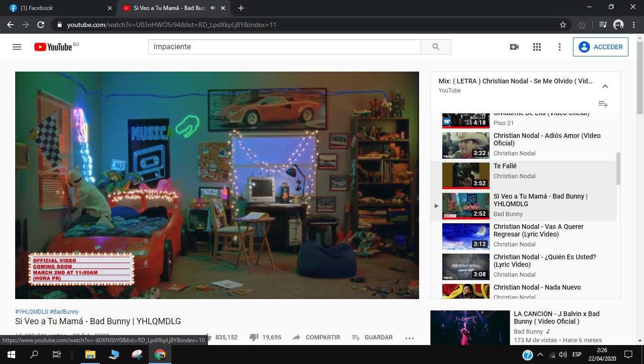
Task: Click playlist panel scrollbar thumb
Action: coord(618,168)
